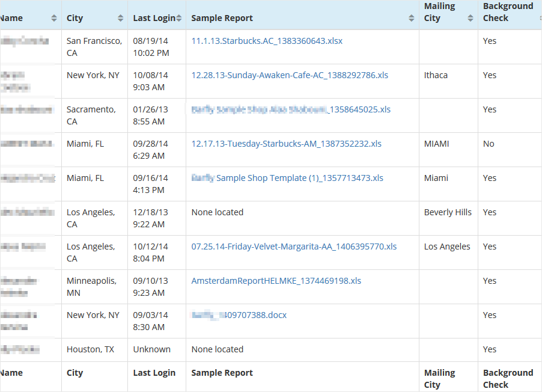The image size is (542, 392).
Task: Click the Minneapolis, MN city cell
Action: pos(91,287)
